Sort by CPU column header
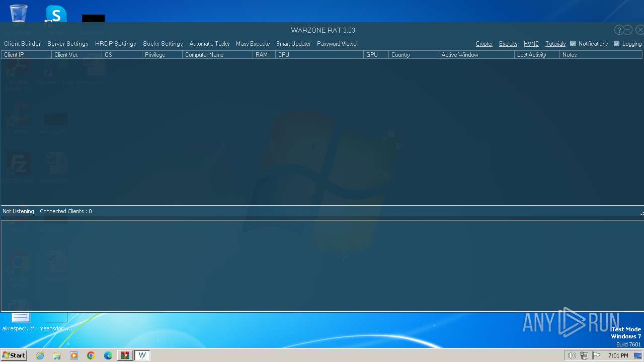 (x=319, y=55)
